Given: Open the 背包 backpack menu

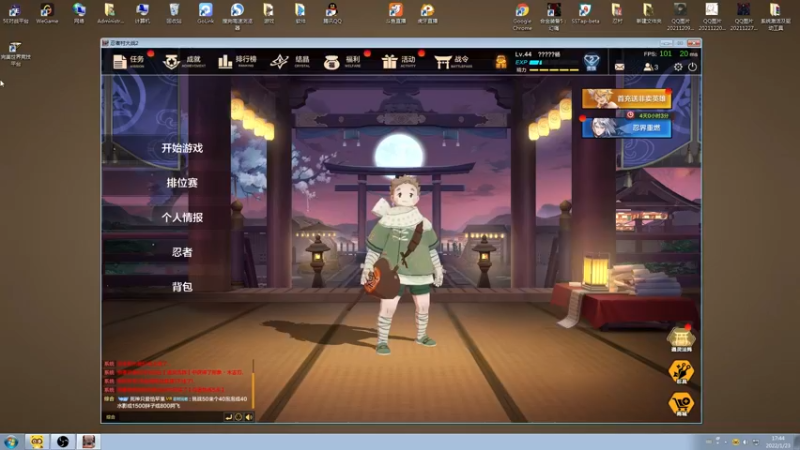Looking at the screenshot, I should click(x=182, y=287).
